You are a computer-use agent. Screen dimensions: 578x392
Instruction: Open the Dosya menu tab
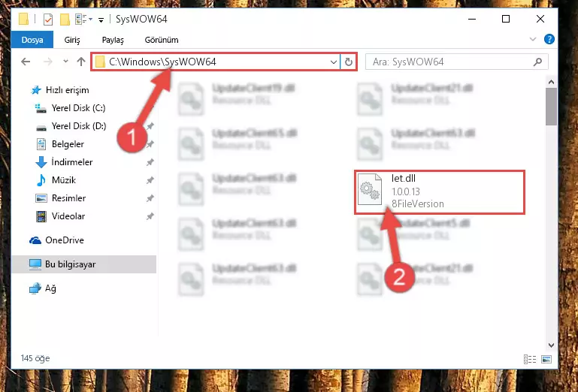32,40
